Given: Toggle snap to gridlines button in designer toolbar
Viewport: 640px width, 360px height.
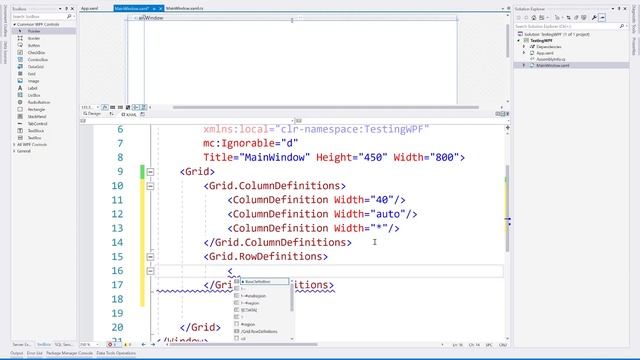Looking at the screenshot, I should point(120,107).
